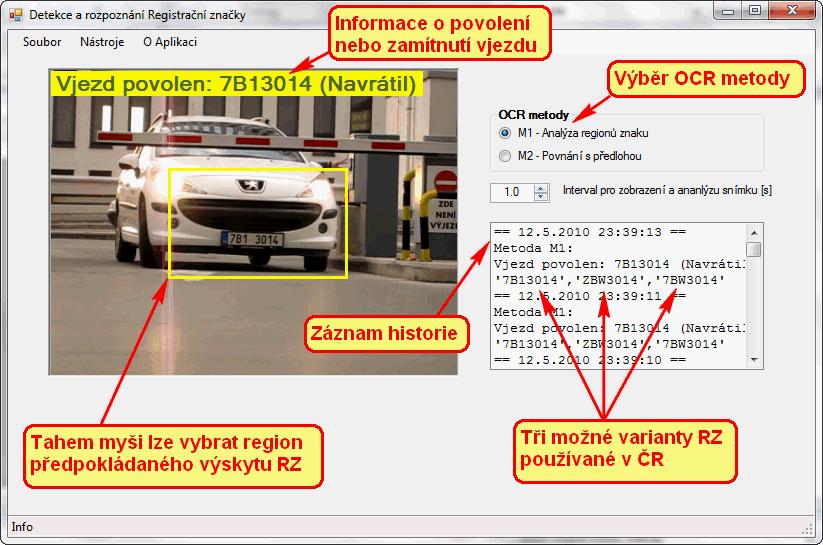Open the O Aplikaci menu
This screenshot has height=545, width=823.
click(x=170, y=42)
